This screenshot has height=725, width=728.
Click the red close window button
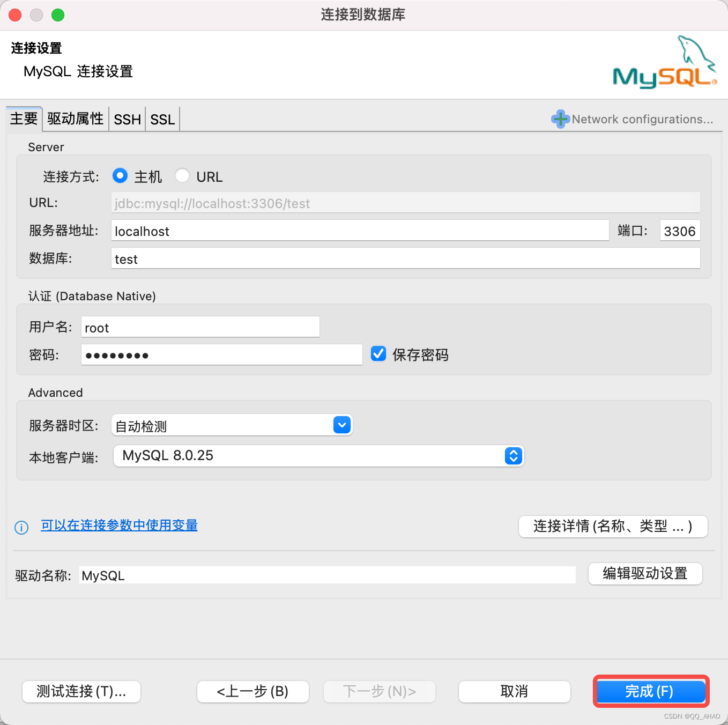click(x=15, y=15)
